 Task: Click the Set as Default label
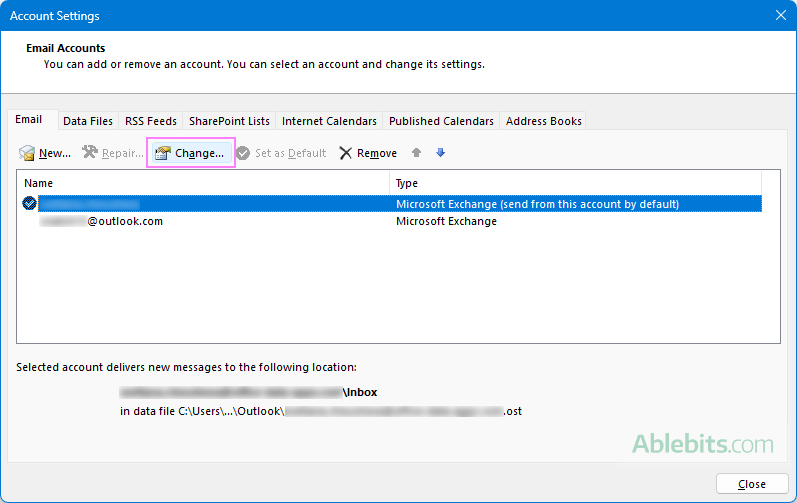(290, 153)
